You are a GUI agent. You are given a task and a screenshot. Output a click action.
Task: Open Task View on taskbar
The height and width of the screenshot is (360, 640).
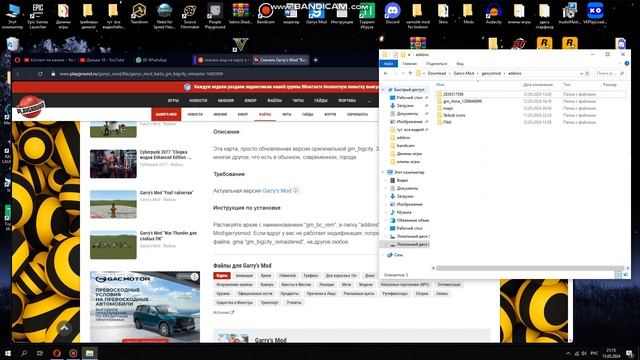tap(40, 353)
